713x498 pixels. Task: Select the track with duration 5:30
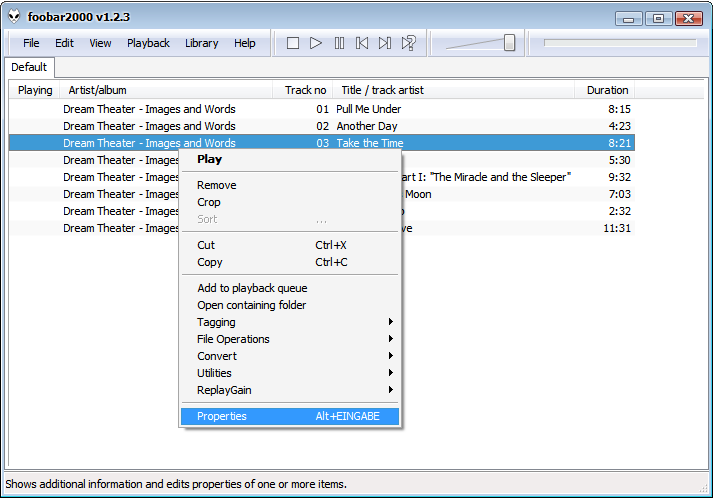[518, 160]
